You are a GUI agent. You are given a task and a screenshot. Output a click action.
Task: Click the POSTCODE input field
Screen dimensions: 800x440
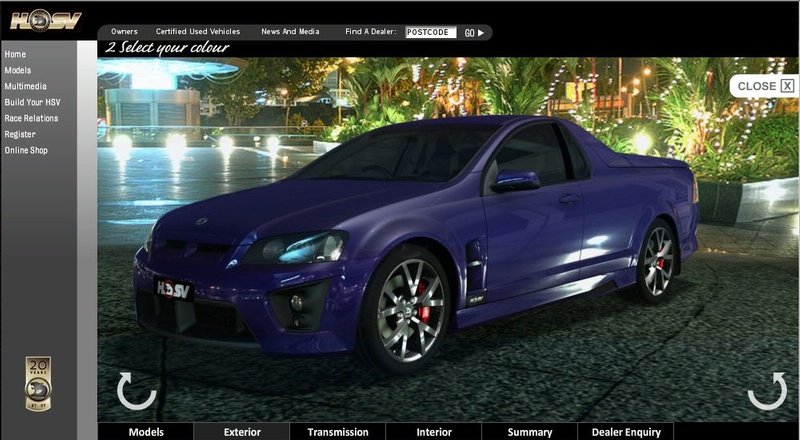tap(431, 32)
